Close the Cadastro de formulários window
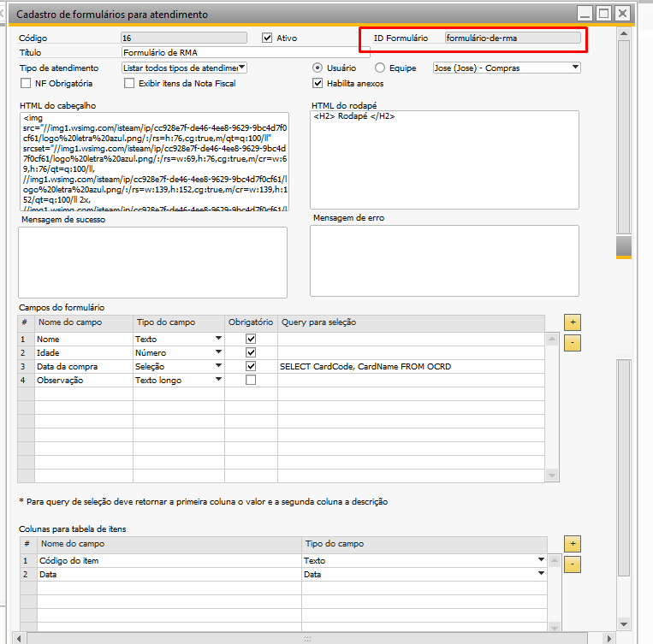The image size is (653, 644). [x=622, y=14]
